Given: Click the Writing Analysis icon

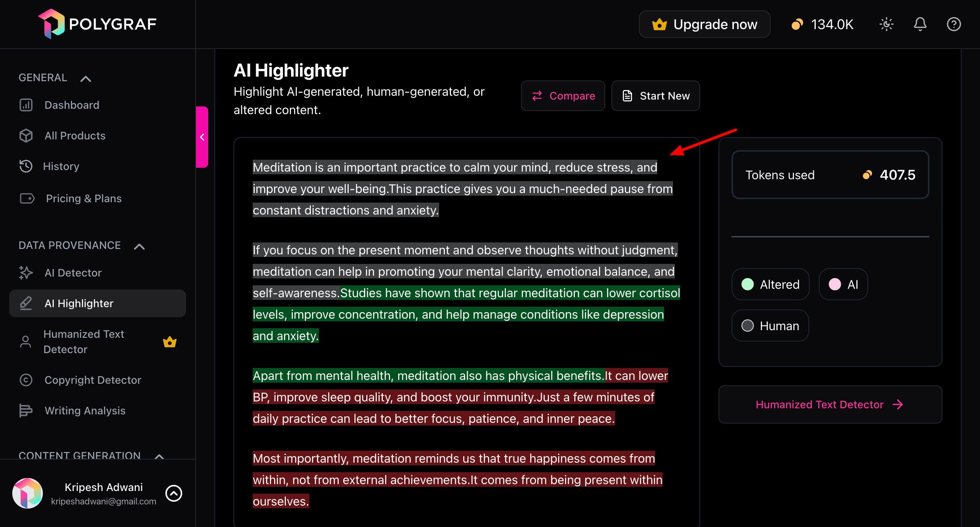Looking at the screenshot, I should click(x=26, y=411).
